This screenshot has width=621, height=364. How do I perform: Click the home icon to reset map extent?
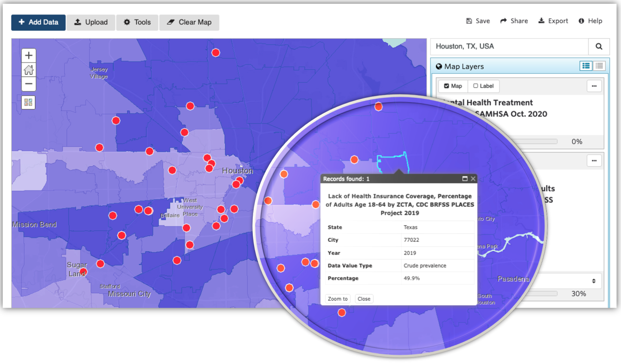pos(29,70)
